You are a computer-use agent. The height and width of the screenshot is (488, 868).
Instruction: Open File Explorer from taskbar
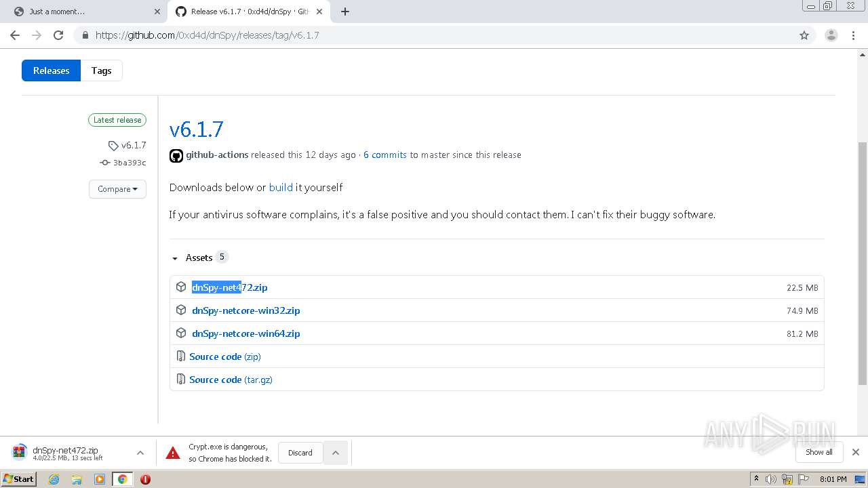pos(77,479)
